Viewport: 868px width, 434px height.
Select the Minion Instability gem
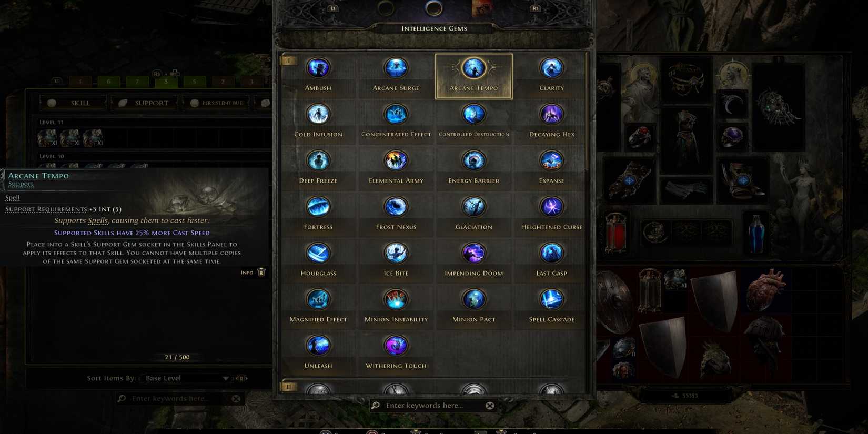point(396,307)
